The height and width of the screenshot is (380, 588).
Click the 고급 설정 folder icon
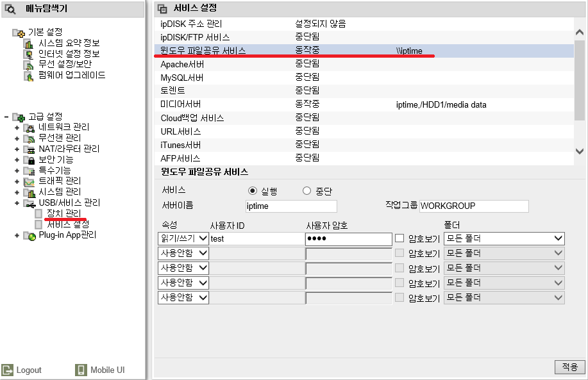(x=19, y=117)
